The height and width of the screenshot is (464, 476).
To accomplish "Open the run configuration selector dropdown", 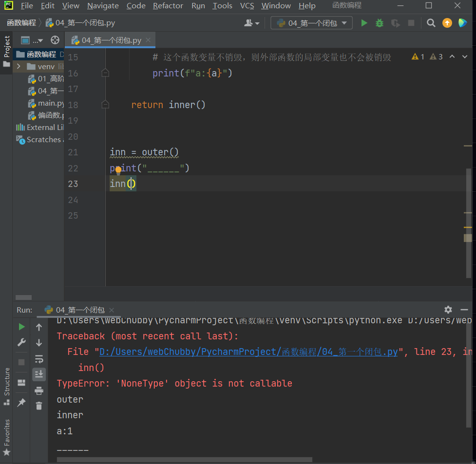I will pos(311,23).
